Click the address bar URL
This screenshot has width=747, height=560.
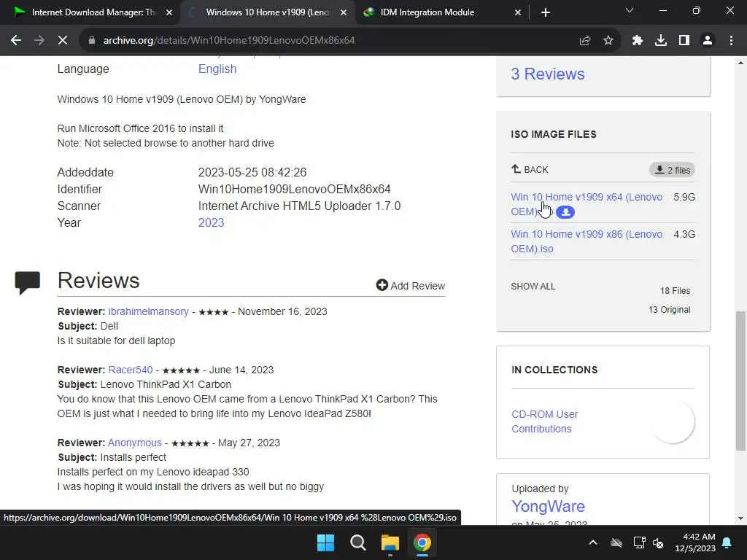[x=229, y=41]
